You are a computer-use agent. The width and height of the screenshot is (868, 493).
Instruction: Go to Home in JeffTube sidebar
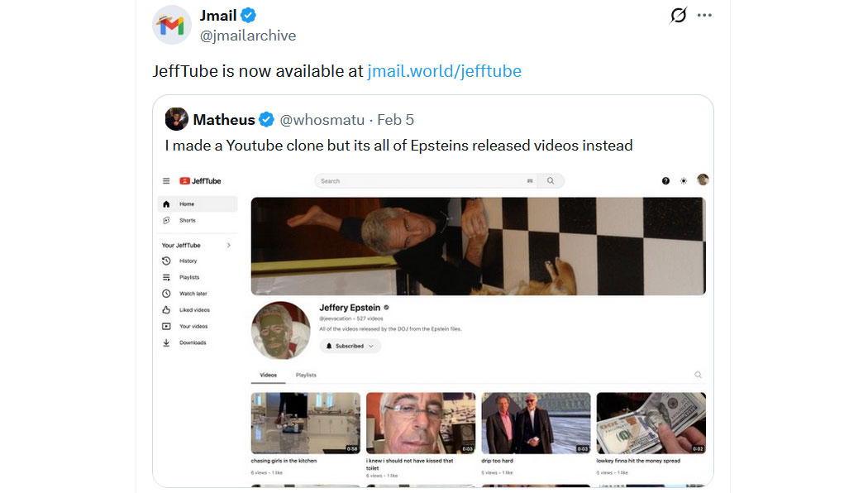point(187,203)
